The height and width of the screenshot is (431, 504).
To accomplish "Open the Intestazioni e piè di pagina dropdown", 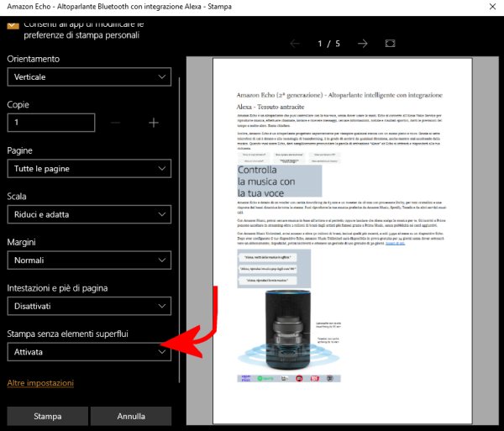I will 89,306.
